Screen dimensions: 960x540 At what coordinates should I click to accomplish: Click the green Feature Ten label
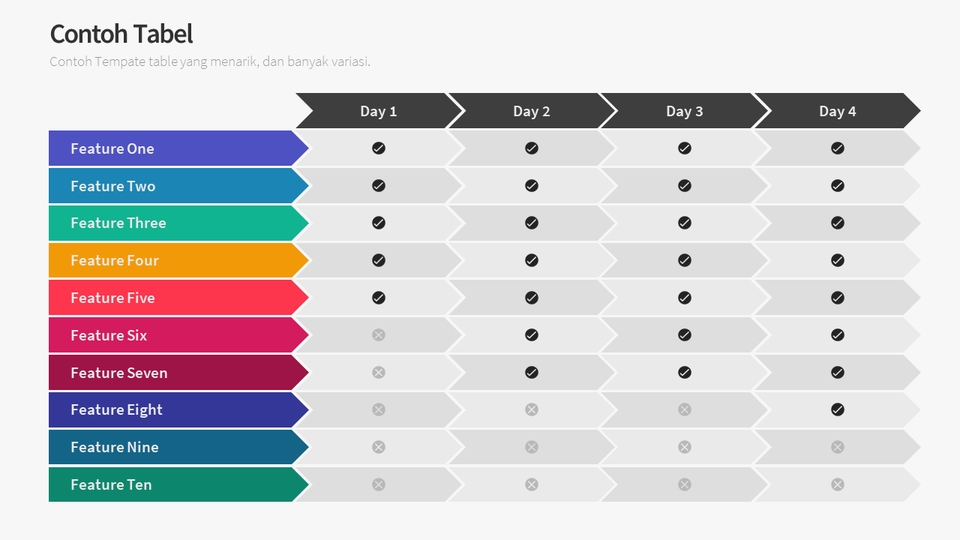pos(111,485)
